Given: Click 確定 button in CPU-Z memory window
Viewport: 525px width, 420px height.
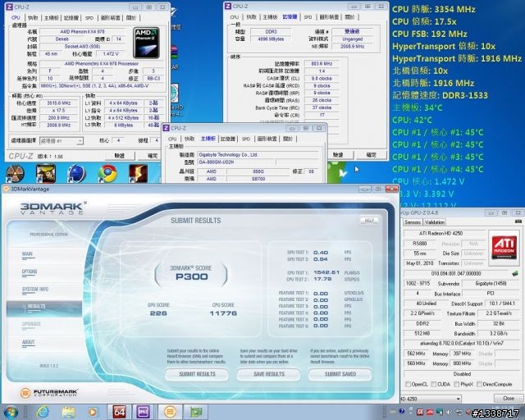Looking at the screenshot, I should point(371,155).
